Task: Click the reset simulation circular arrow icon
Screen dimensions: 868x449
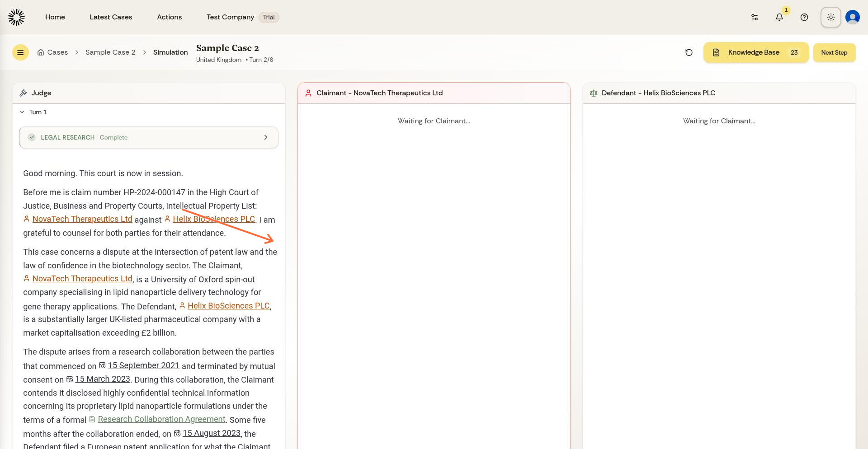Action: click(x=689, y=52)
